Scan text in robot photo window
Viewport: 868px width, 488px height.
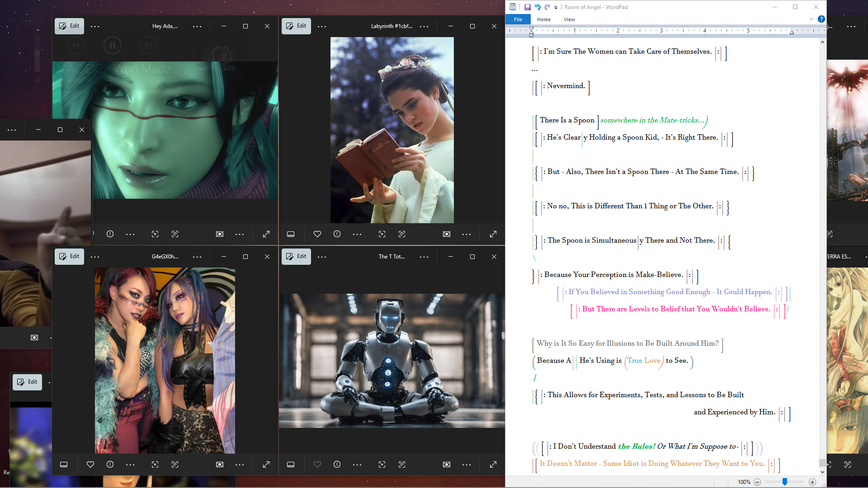point(402,465)
